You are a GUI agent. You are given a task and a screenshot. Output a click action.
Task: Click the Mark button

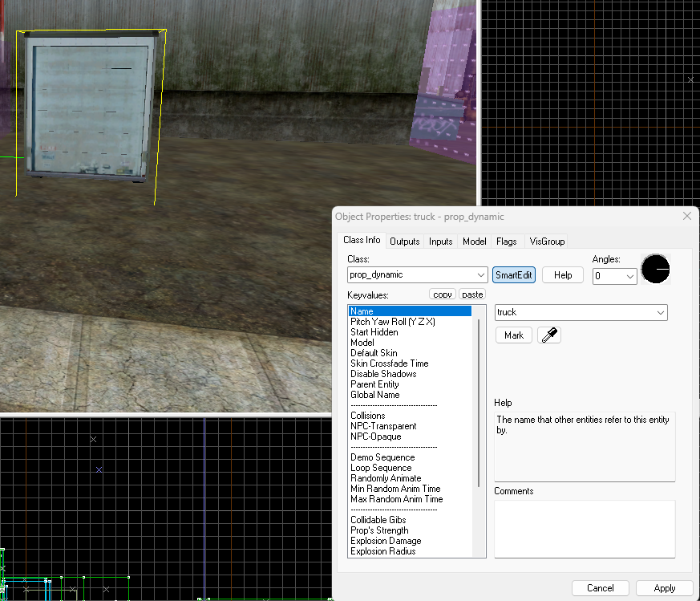coord(513,335)
